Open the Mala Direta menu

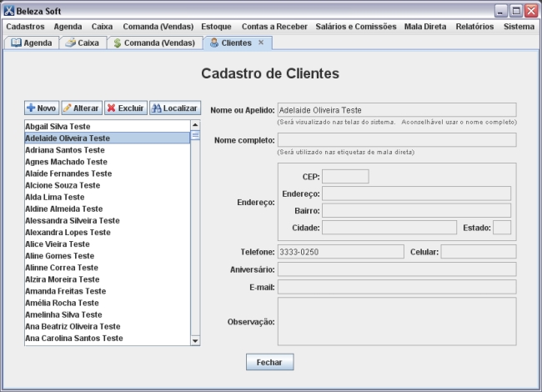point(425,27)
